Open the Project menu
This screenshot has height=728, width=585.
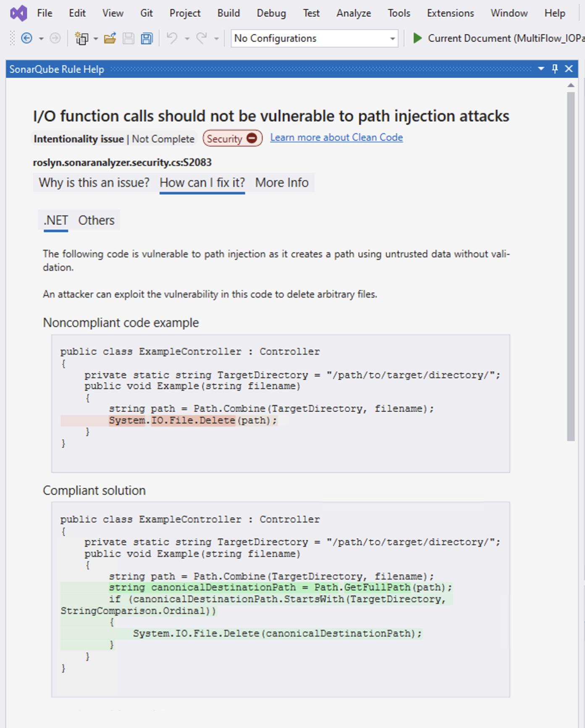click(x=185, y=13)
